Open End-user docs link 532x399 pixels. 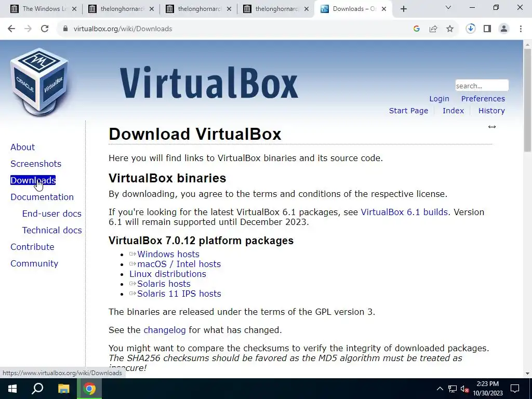pyautogui.click(x=52, y=214)
